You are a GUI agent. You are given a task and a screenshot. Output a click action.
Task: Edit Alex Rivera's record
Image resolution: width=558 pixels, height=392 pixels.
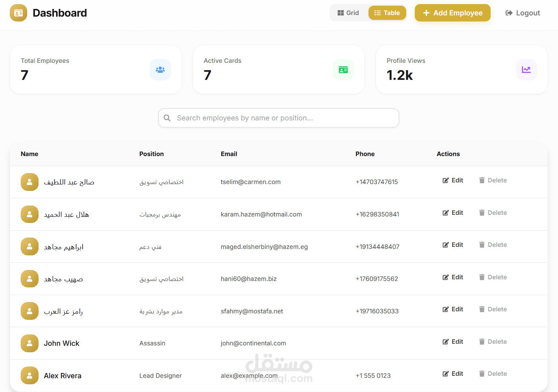tap(453, 374)
